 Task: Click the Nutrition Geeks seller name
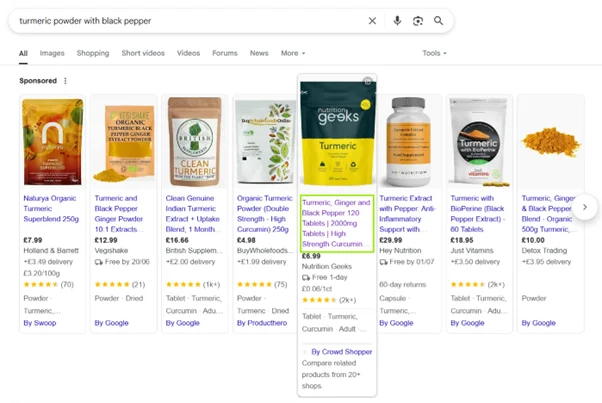[x=327, y=266]
